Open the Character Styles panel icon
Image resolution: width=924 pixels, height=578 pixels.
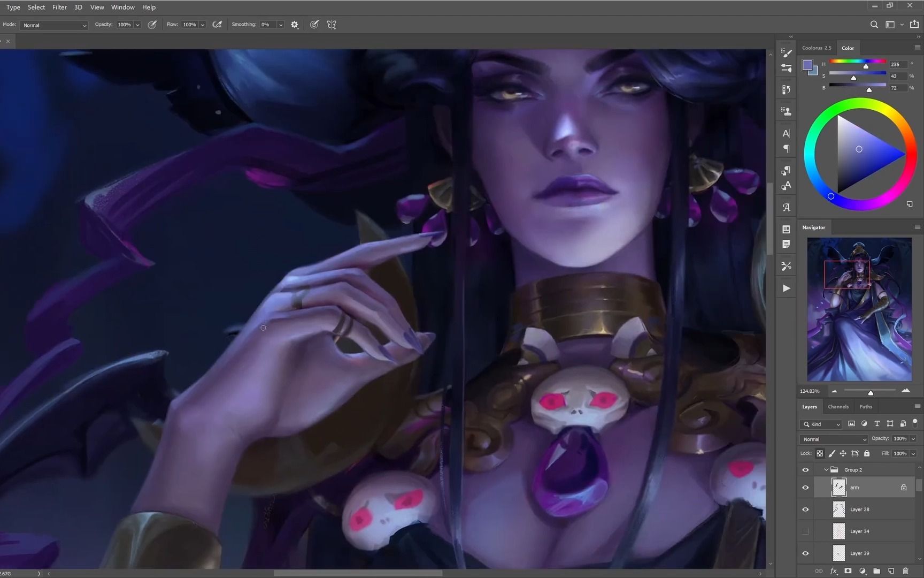[786, 186]
